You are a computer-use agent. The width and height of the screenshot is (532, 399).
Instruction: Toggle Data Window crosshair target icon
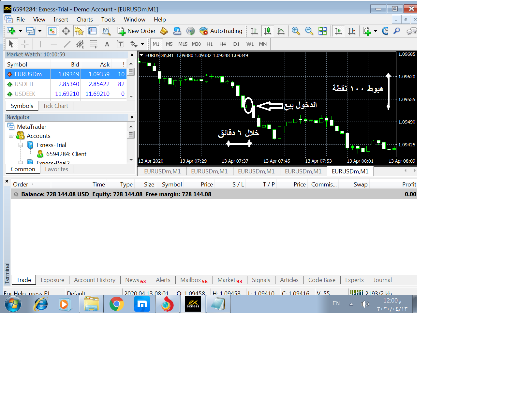pyautogui.click(x=66, y=31)
